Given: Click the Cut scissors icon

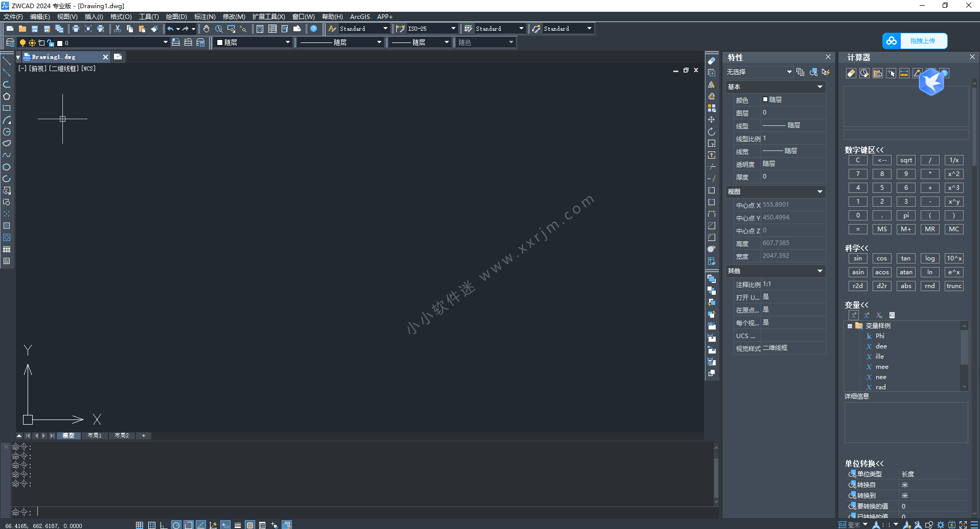Looking at the screenshot, I should 118,29.
